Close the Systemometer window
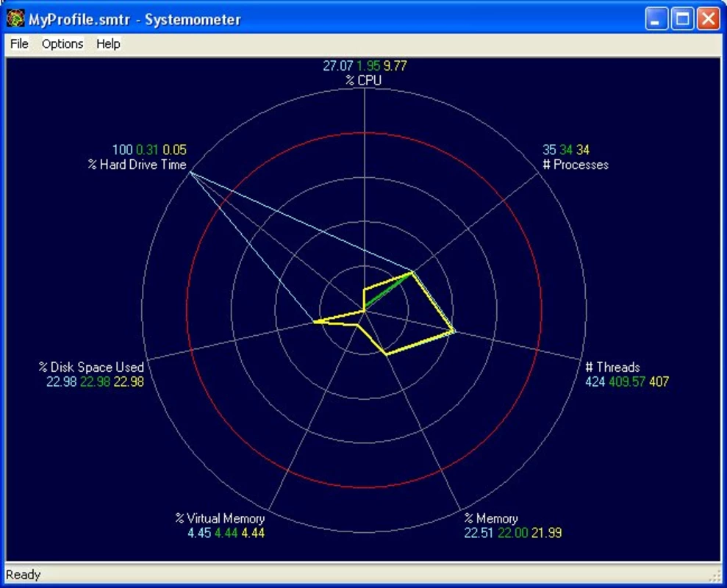The image size is (727, 588). (x=709, y=18)
